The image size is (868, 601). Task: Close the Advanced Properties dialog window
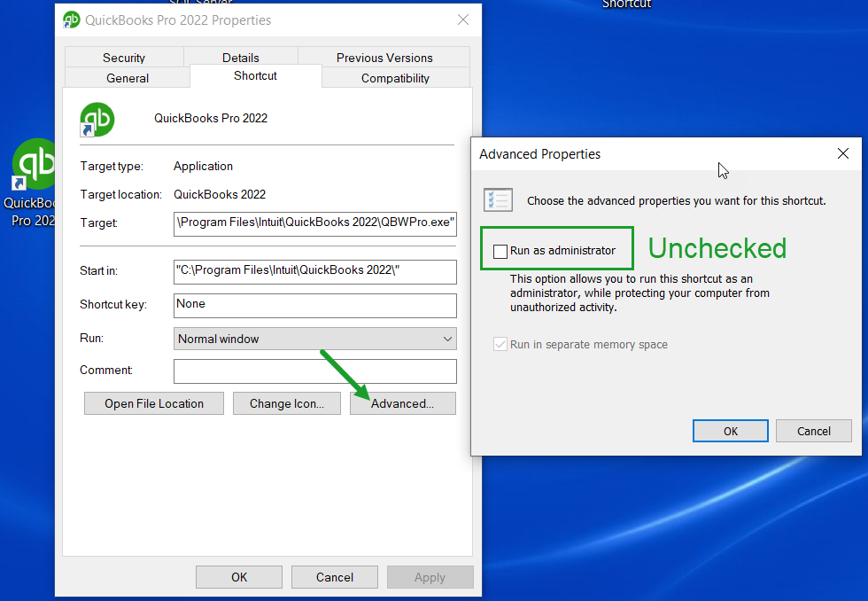click(x=842, y=153)
